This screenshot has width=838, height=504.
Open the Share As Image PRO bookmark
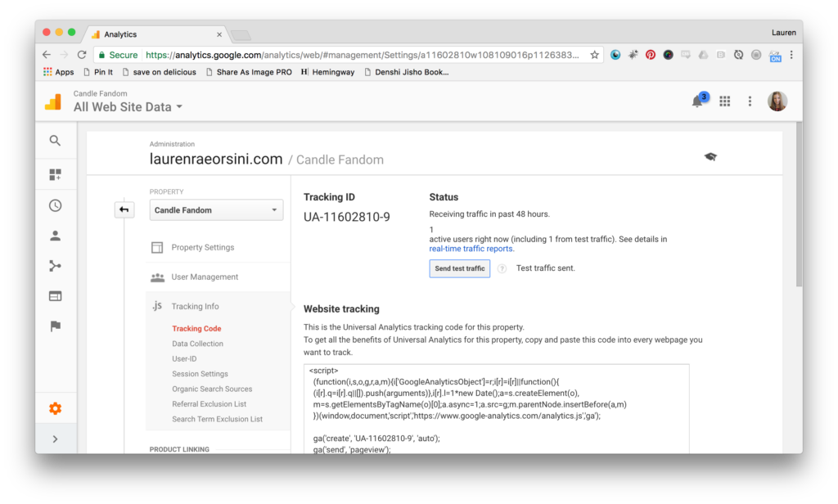pyautogui.click(x=249, y=72)
